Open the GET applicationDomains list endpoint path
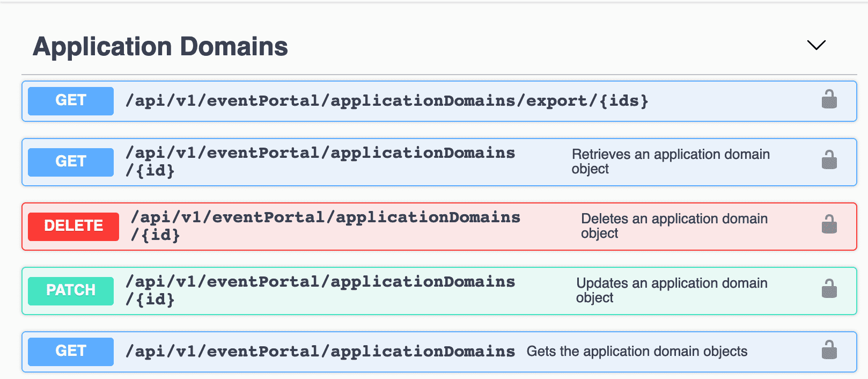 point(320,352)
